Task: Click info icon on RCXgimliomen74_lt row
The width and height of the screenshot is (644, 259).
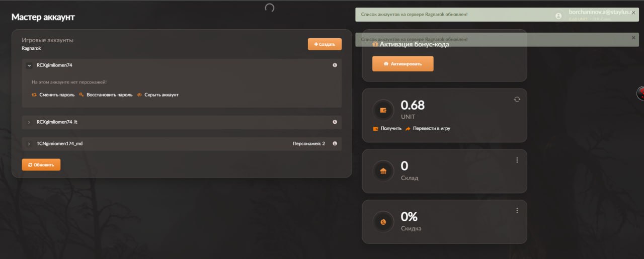Action: (335, 122)
